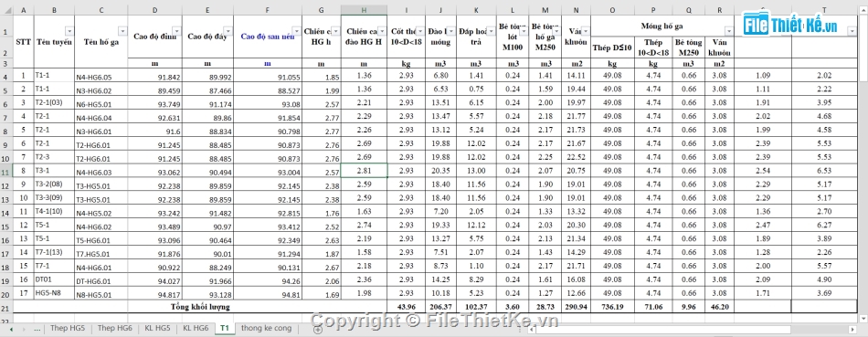The width and height of the screenshot is (868, 337).
Task: Open the Móng hố ga filter dropdown
Action: [x=729, y=31]
